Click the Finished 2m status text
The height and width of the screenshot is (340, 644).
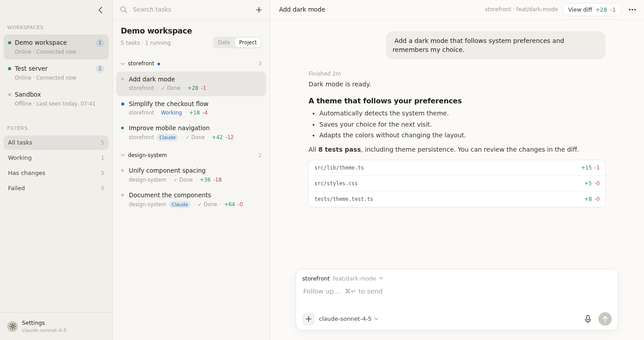point(325,74)
